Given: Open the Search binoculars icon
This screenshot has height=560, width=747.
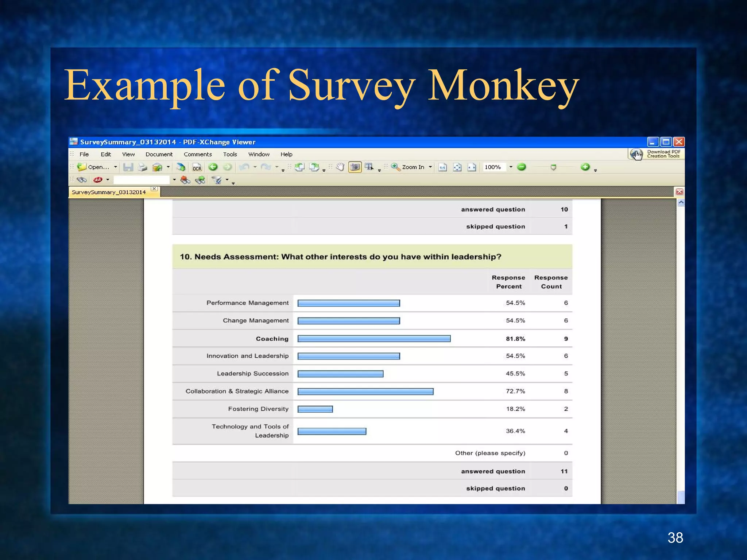Looking at the screenshot, I should (x=82, y=180).
